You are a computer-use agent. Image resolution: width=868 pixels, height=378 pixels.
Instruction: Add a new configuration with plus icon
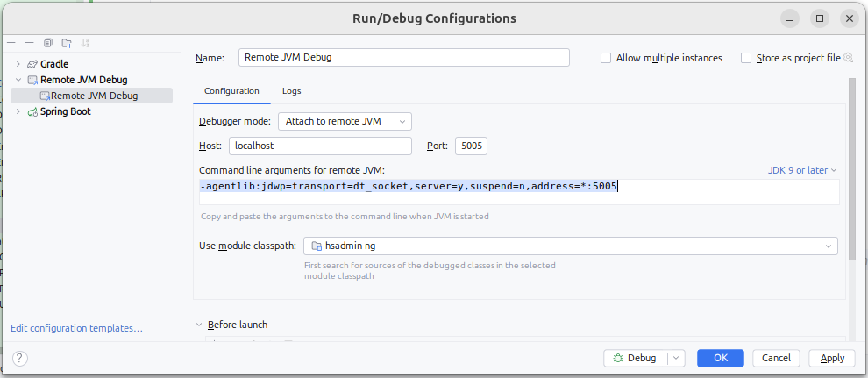point(11,43)
